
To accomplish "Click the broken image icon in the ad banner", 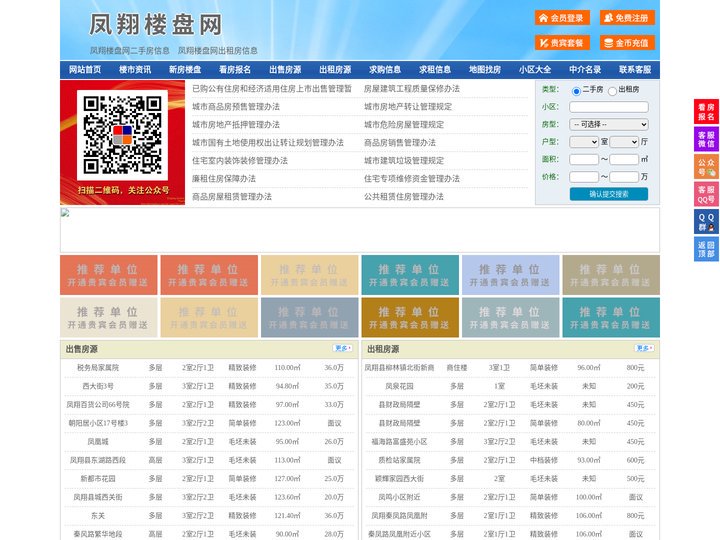I will click(65, 213).
